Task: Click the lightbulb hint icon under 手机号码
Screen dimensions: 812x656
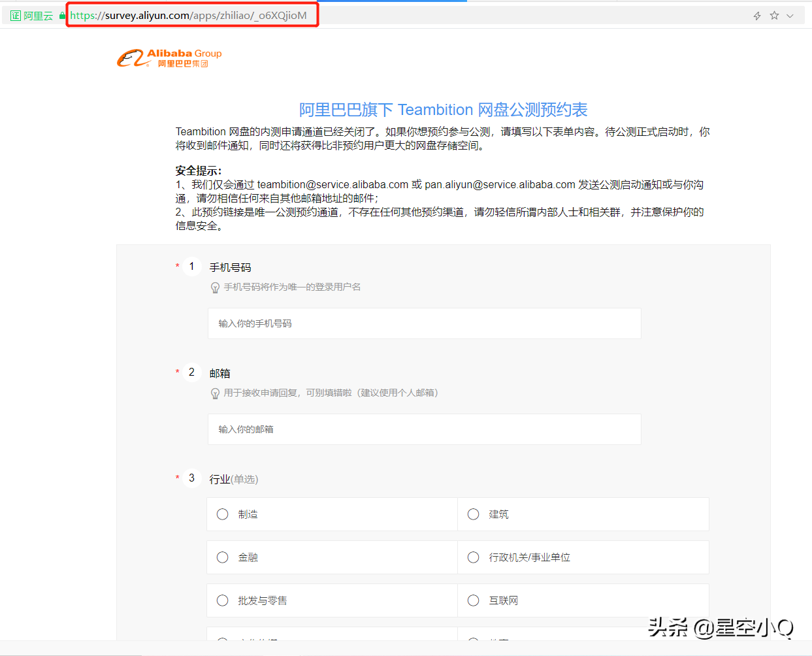Action: pos(215,287)
